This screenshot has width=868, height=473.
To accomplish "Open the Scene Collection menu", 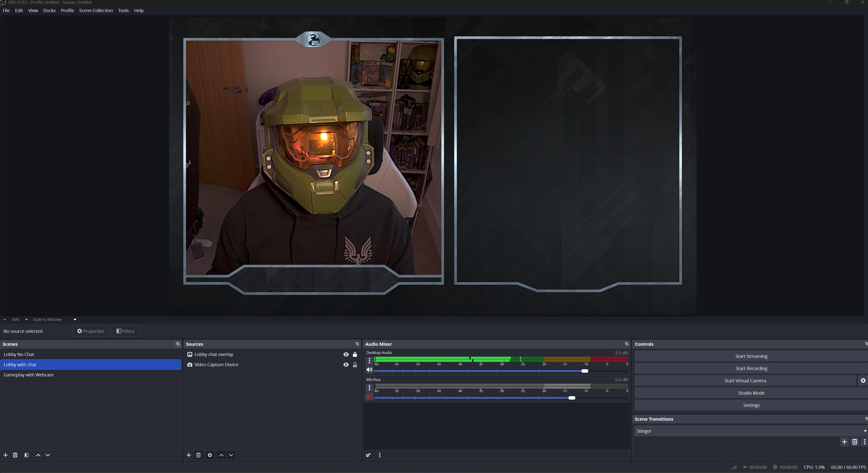I will click(x=96, y=10).
